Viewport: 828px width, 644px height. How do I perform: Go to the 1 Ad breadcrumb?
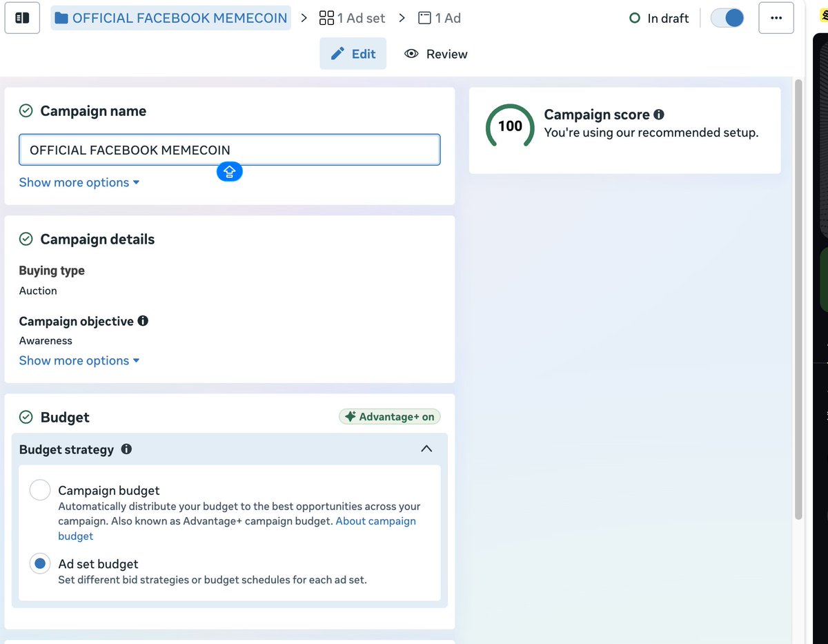pyautogui.click(x=440, y=18)
